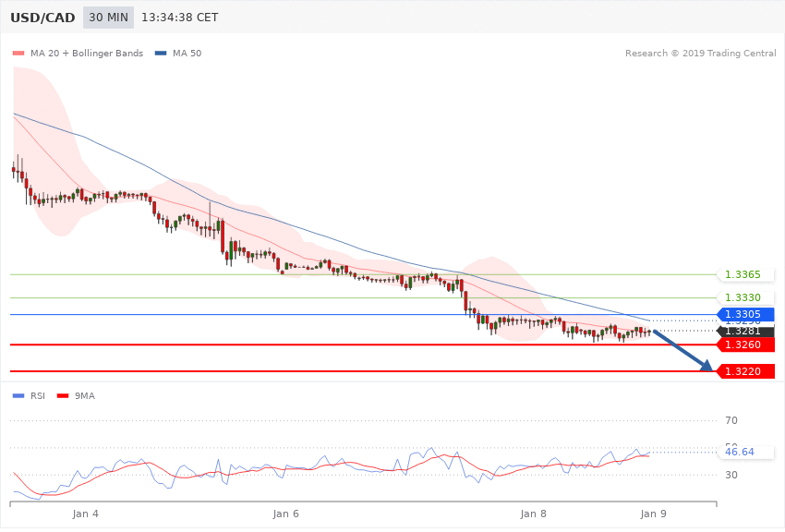Click the 9MA legend label
This screenshot has height=532, width=785.
point(85,396)
